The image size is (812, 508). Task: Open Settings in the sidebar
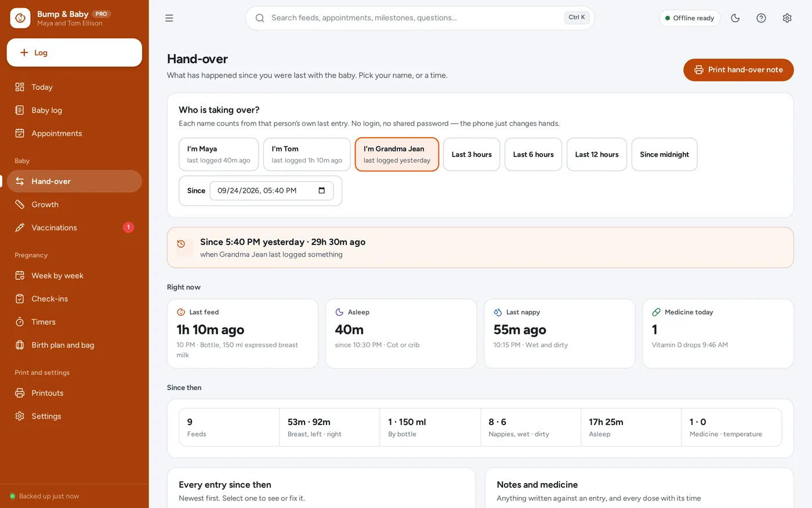[x=74, y=416]
